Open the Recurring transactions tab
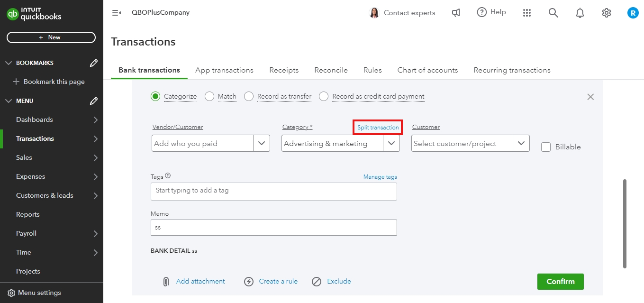Viewport: 644px width, 303px height. (x=512, y=70)
